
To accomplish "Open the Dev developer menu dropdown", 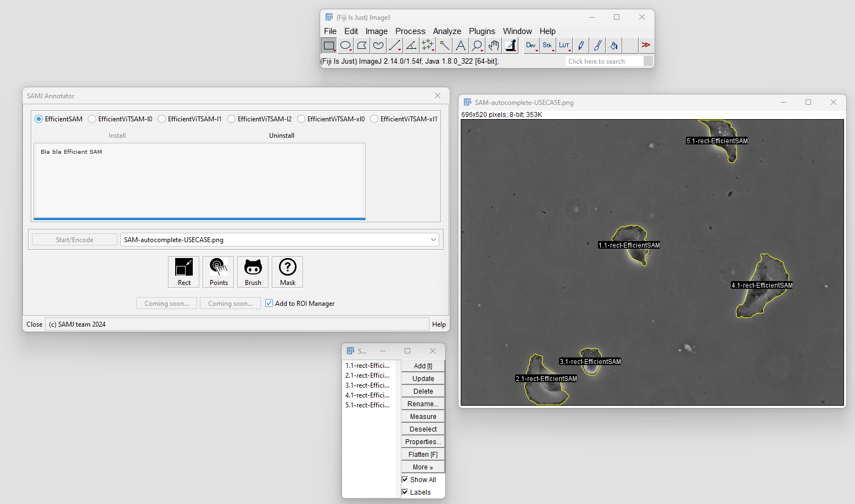I will click(x=532, y=46).
